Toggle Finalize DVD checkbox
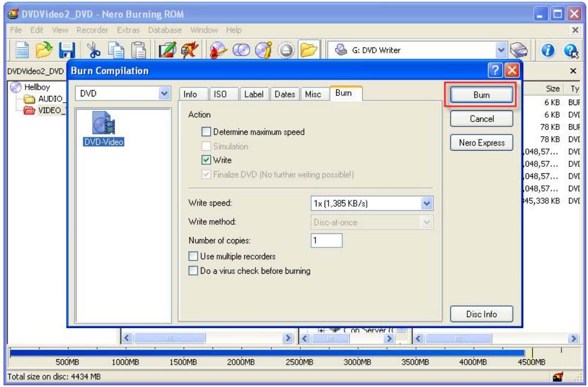 pos(206,174)
